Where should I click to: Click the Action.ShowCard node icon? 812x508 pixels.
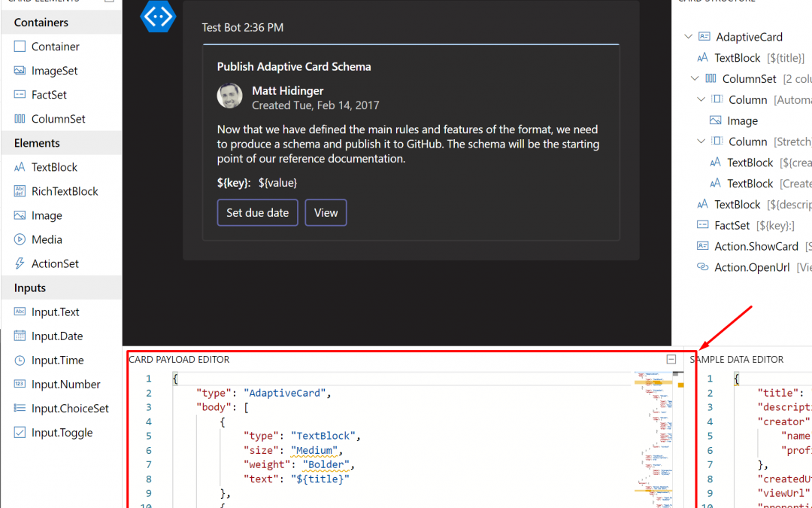[702, 245]
